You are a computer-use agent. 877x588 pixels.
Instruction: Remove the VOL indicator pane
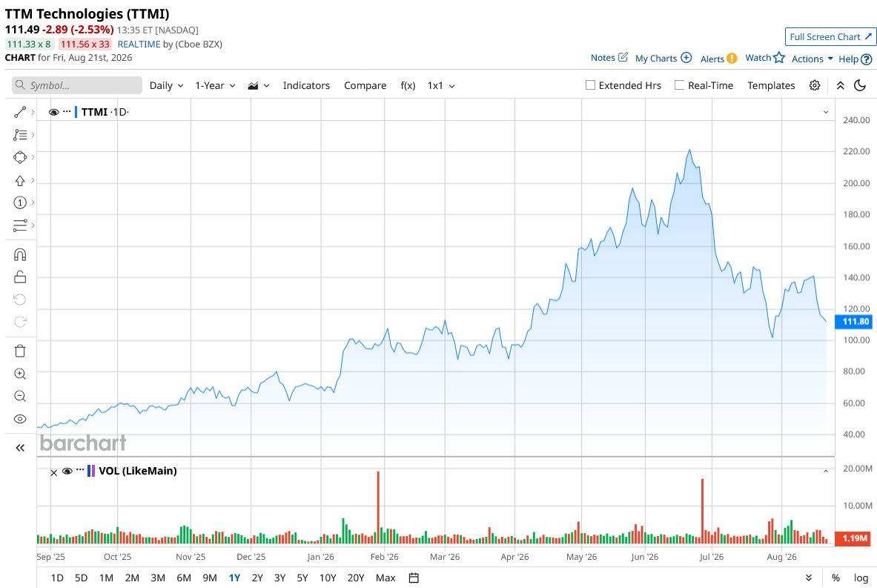pos(53,473)
